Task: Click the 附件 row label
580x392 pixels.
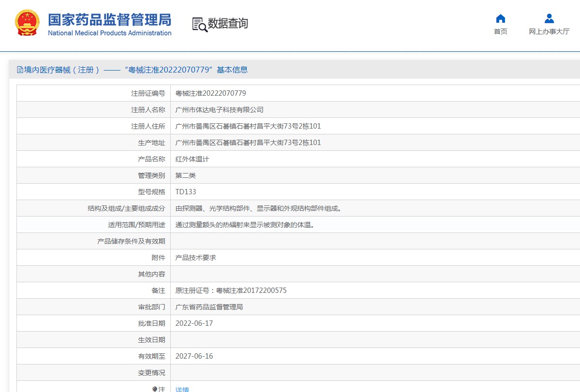Action: pos(158,258)
